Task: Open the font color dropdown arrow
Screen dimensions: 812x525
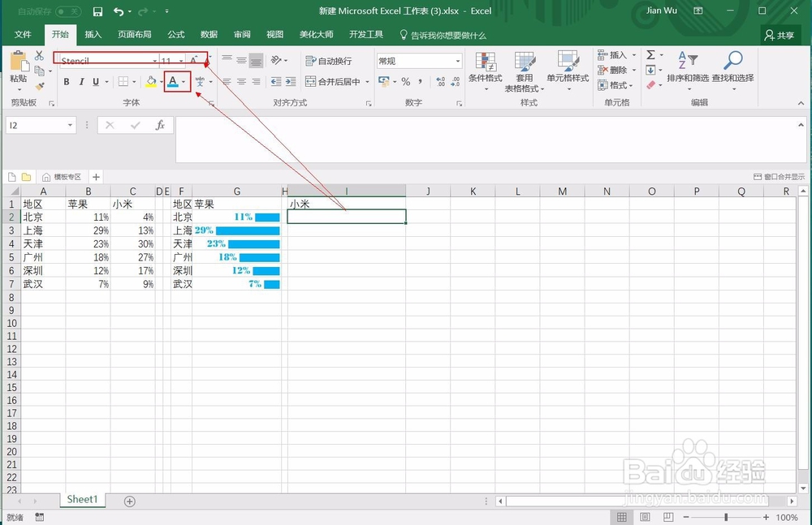Action: point(184,81)
